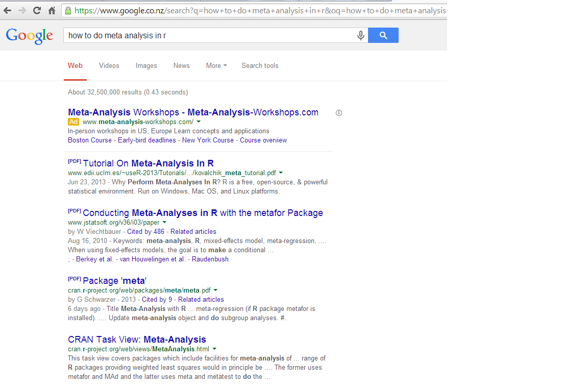
Task: Click the yellow Ad badge
Action: coord(73,122)
